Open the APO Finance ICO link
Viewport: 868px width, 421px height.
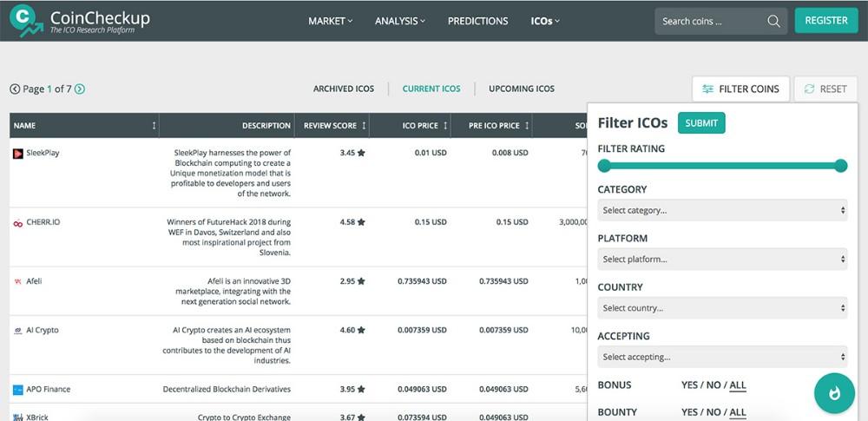48,390
